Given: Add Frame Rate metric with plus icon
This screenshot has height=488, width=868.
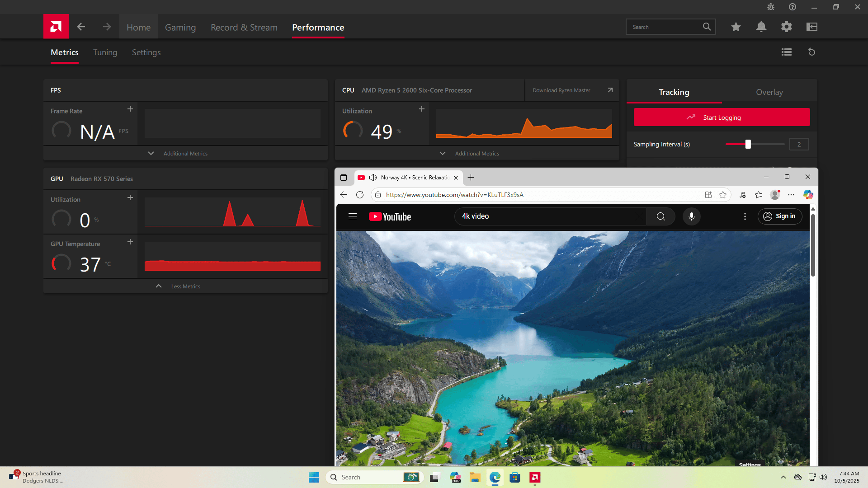Looking at the screenshot, I should click(130, 109).
